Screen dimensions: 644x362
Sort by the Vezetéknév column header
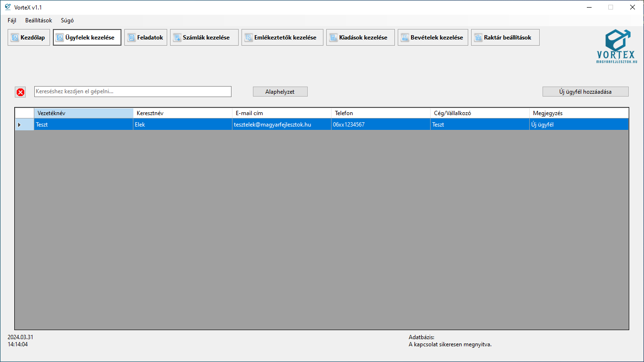pyautogui.click(x=83, y=113)
